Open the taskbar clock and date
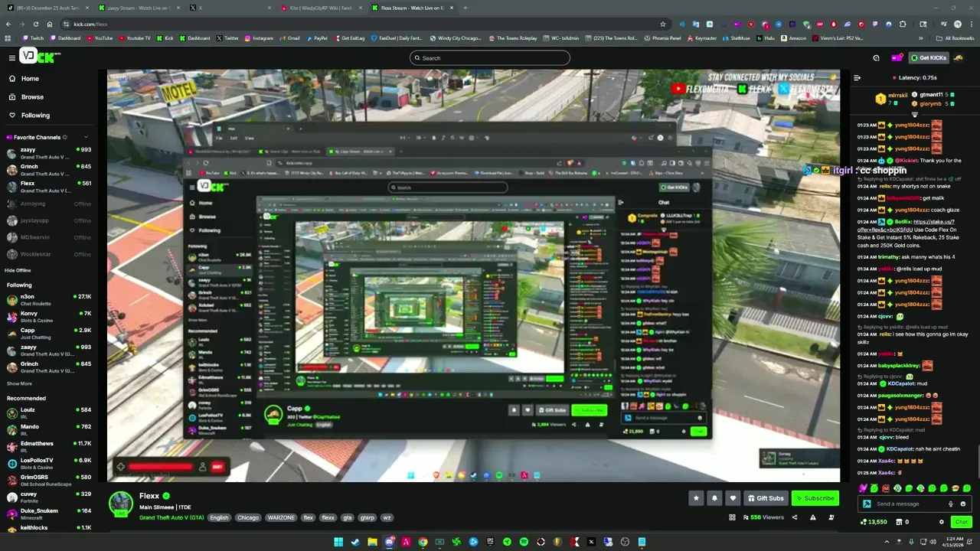Screen dimensions: 980x551 [953, 542]
